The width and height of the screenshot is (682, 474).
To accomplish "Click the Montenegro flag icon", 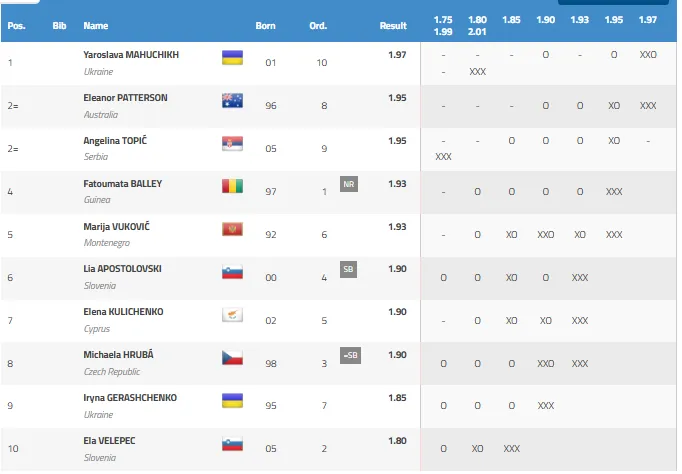I will coord(232,229).
